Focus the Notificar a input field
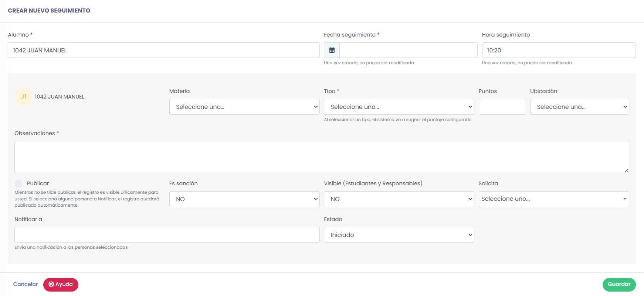This screenshot has height=296, width=644. coord(167,235)
